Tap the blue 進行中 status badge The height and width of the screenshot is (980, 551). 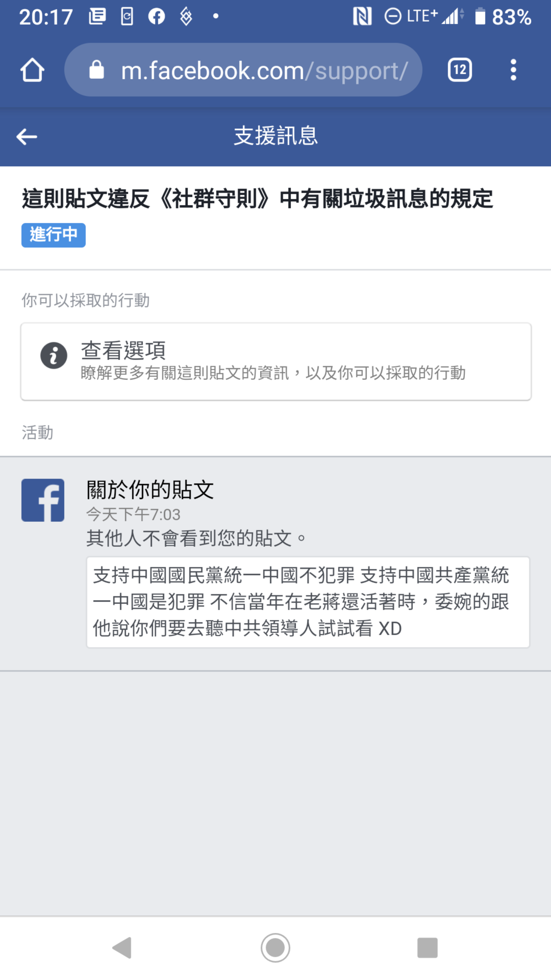(x=54, y=235)
